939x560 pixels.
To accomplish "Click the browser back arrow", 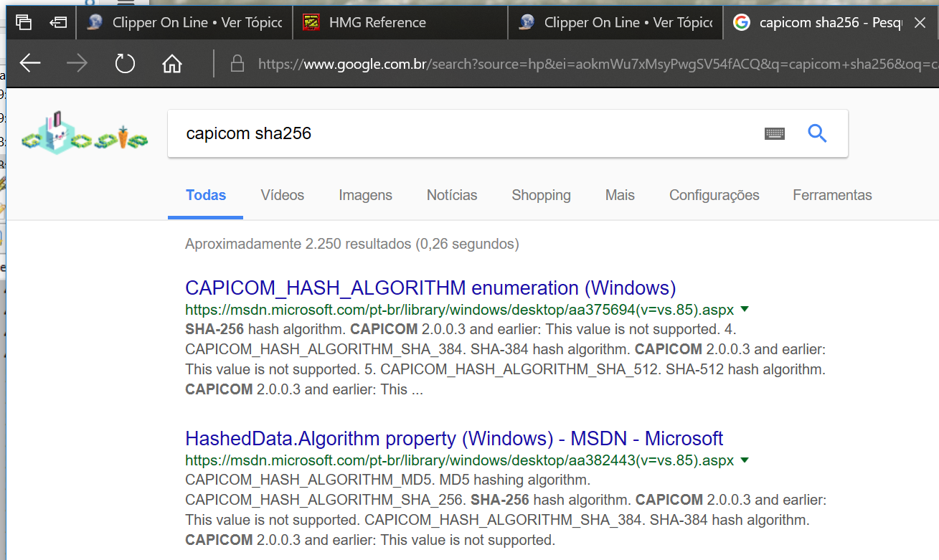I will (30, 64).
